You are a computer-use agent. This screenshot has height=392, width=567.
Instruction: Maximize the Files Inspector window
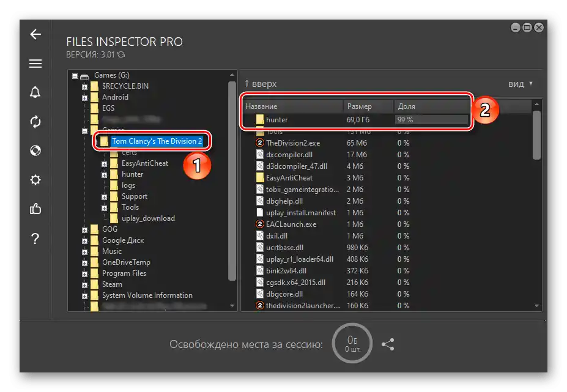(527, 28)
